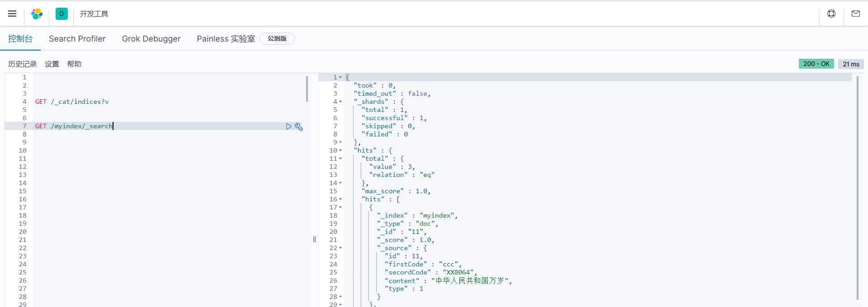Collapse response line 1 root object
The height and width of the screenshot is (307, 868).
340,77
